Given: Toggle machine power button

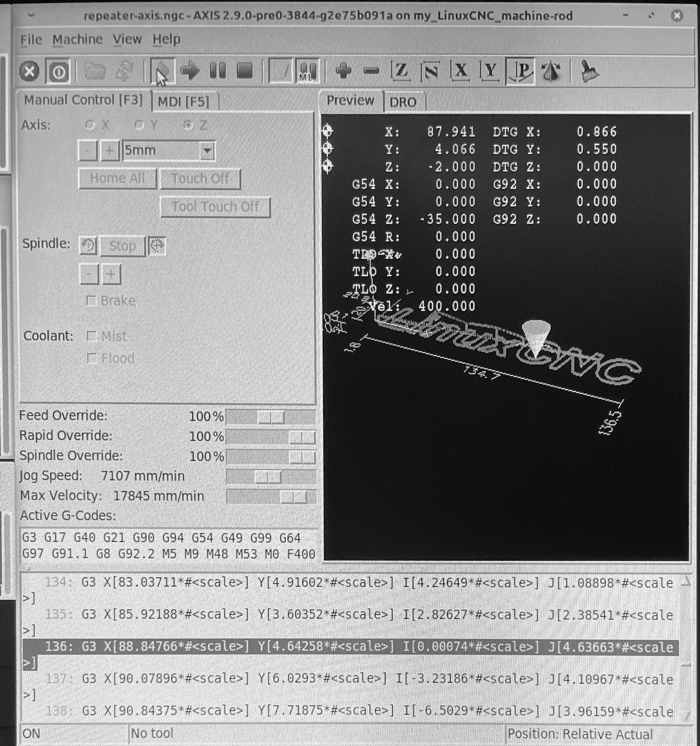Looking at the screenshot, I should coord(58,71).
